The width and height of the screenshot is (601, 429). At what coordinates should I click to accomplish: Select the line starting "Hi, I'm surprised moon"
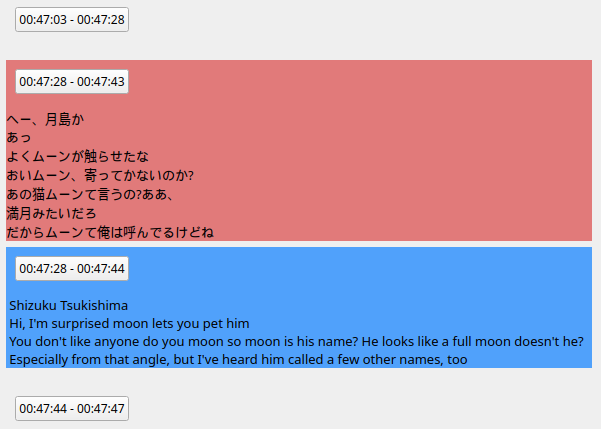pyautogui.click(x=128, y=323)
